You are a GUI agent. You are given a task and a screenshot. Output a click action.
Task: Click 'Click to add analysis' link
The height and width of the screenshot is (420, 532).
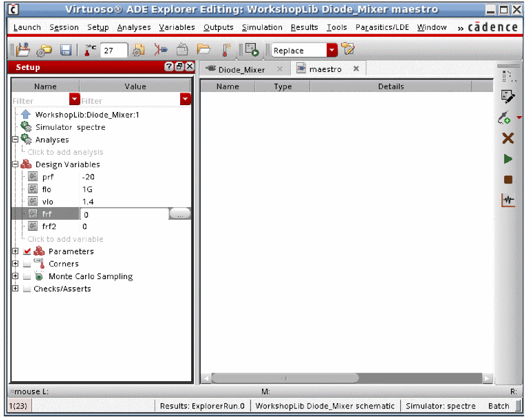tap(66, 152)
